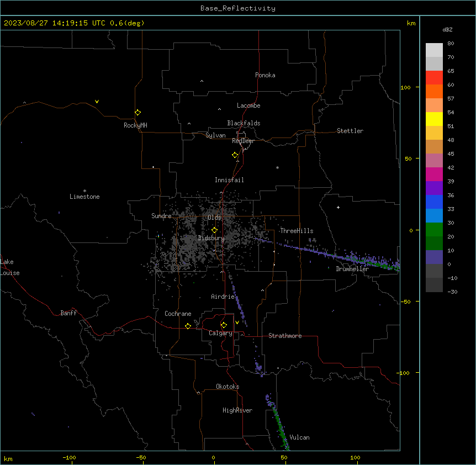Click the Limestone label

pyautogui.click(x=84, y=197)
